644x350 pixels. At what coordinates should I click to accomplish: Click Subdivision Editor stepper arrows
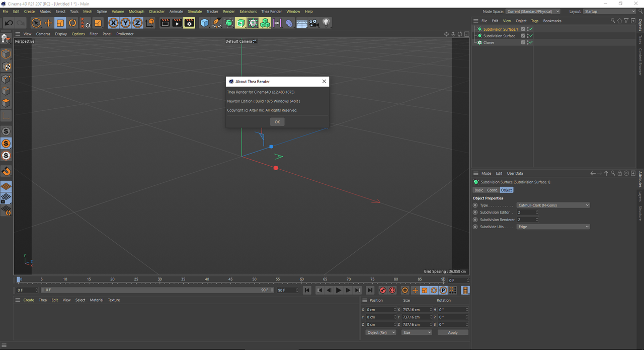click(537, 213)
